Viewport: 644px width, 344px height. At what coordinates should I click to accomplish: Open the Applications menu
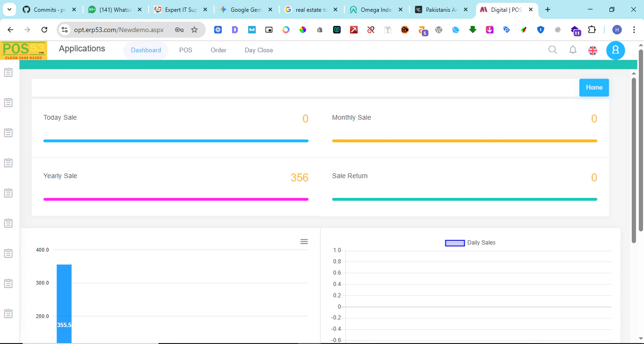click(x=82, y=49)
